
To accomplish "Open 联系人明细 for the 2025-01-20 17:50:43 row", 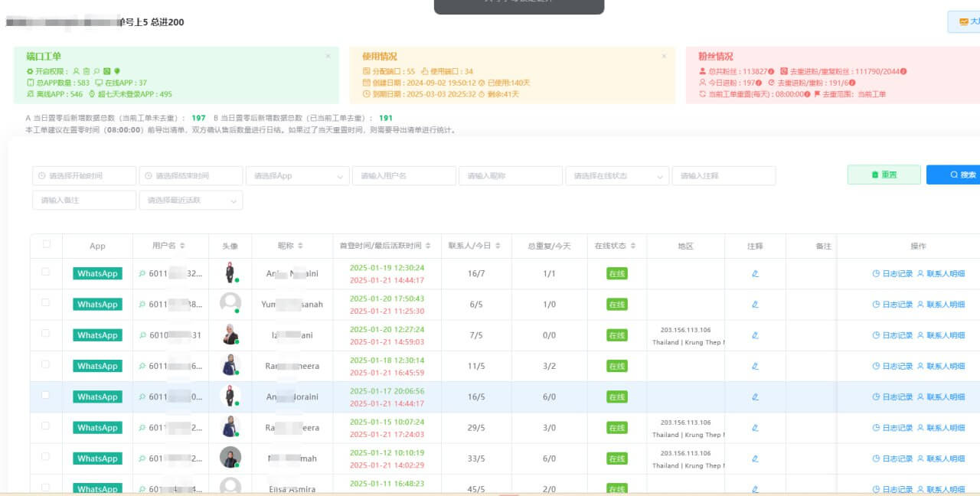I will [x=941, y=305].
